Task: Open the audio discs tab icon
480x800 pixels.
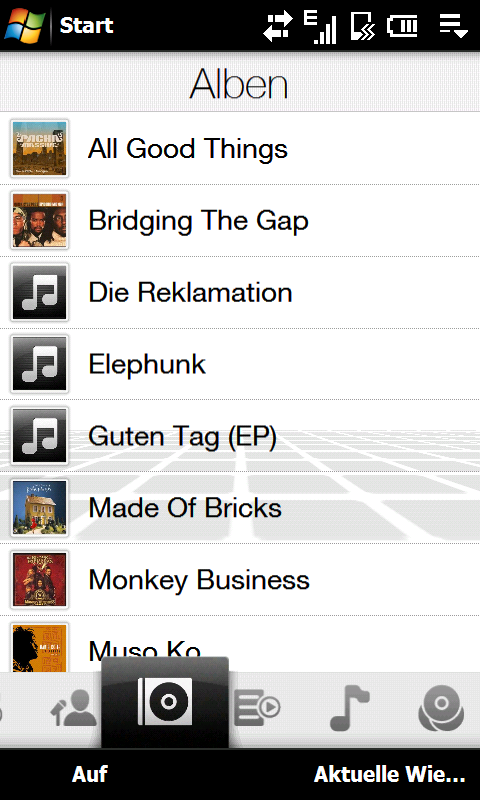Action: point(441,708)
